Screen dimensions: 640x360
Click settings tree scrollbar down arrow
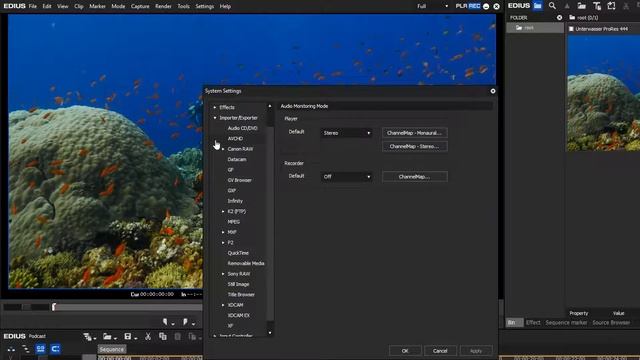coord(270,333)
